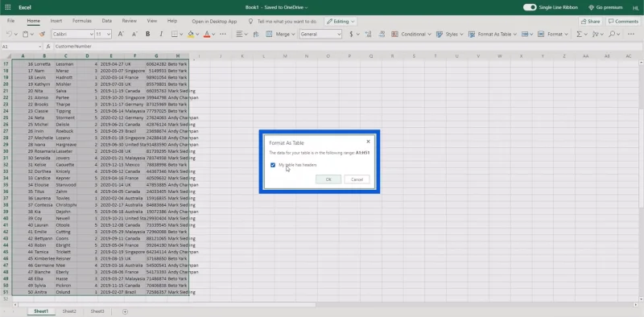Open the Merge dropdown
The image size is (644, 317).
pos(281,34)
